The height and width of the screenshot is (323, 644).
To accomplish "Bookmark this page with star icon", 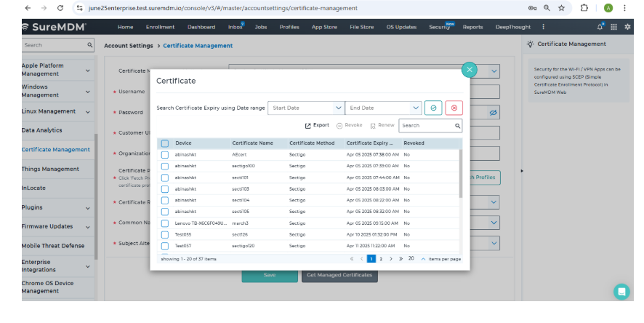I will (x=561, y=8).
